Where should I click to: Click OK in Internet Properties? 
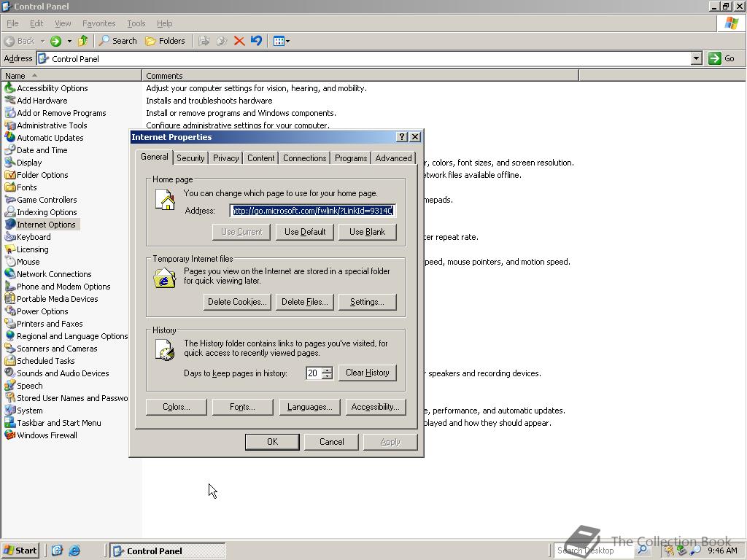(x=273, y=442)
